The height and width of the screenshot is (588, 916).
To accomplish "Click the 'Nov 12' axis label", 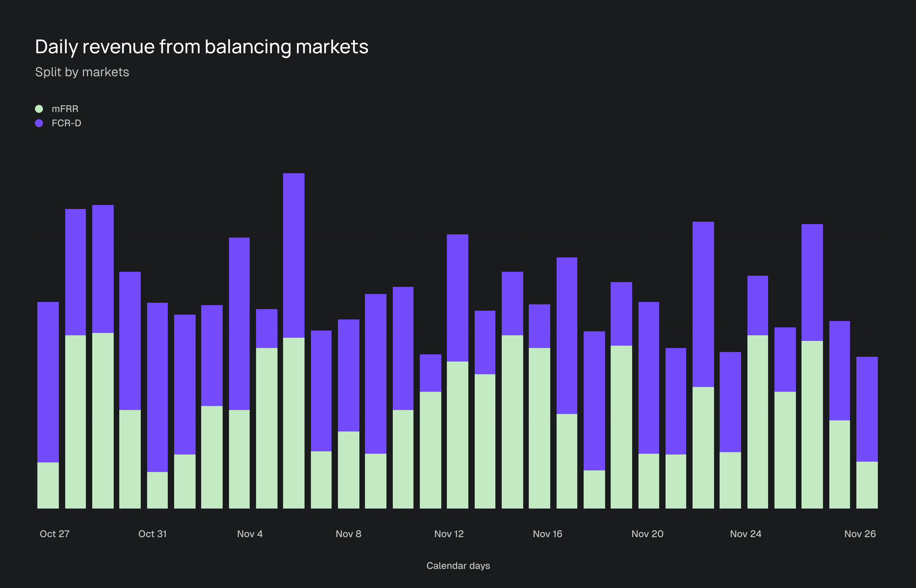I will (449, 534).
